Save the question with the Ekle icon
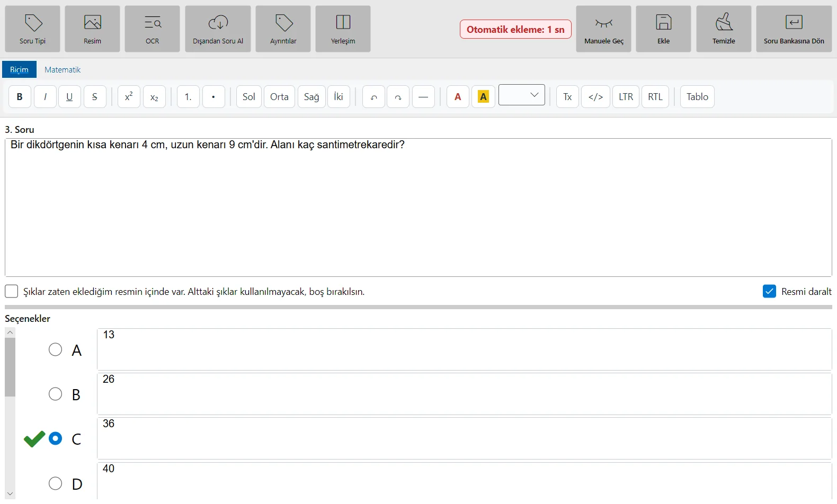This screenshot has width=837, height=504. 663,29
